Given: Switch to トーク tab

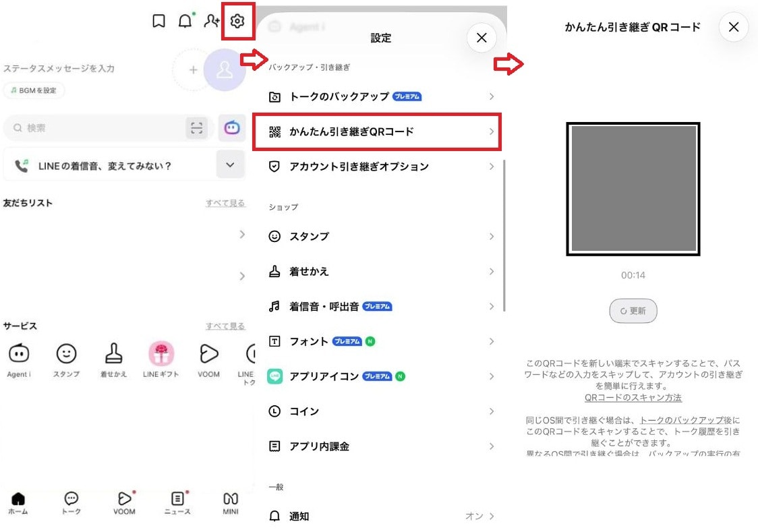Looking at the screenshot, I should click(71, 503).
